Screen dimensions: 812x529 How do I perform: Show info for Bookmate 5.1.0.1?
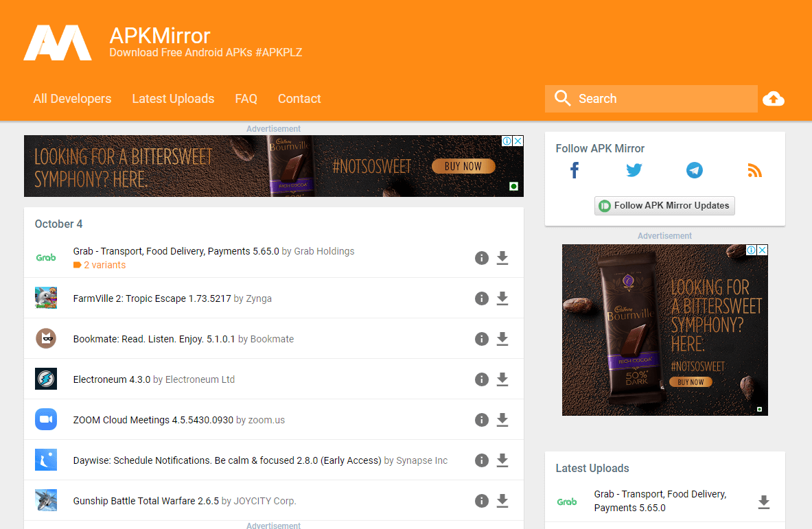tap(482, 338)
